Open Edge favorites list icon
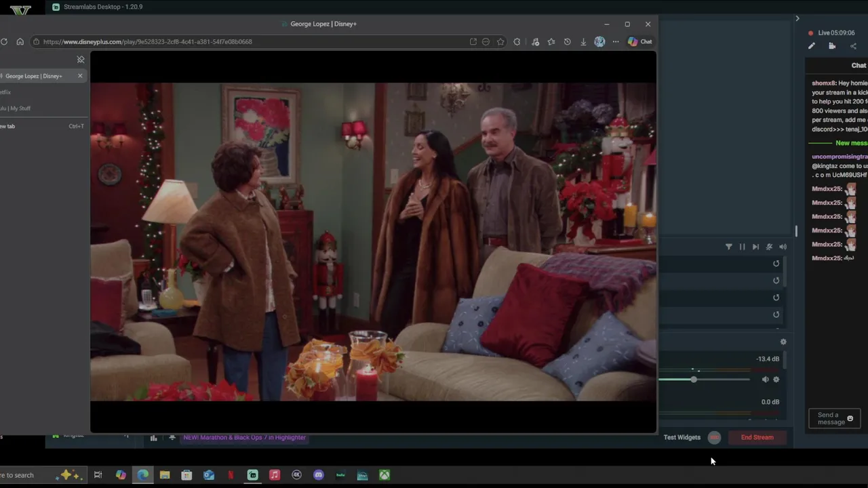 [551, 41]
